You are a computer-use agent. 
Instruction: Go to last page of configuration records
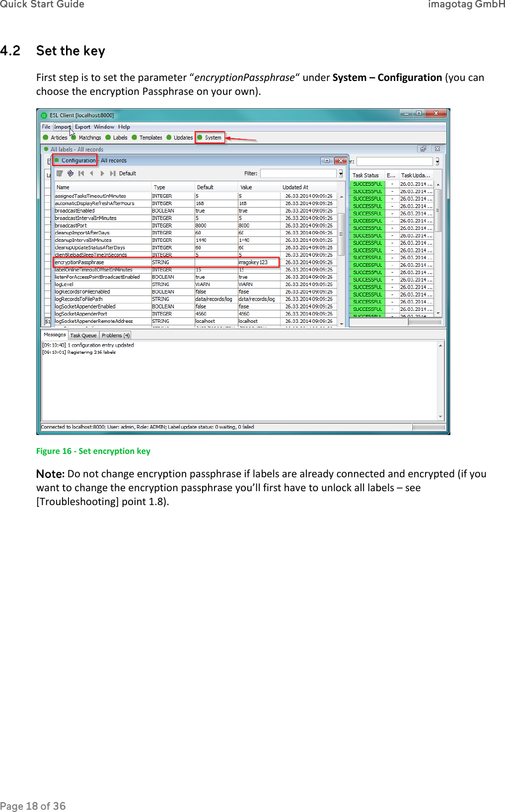pyautogui.click(x=113, y=173)
